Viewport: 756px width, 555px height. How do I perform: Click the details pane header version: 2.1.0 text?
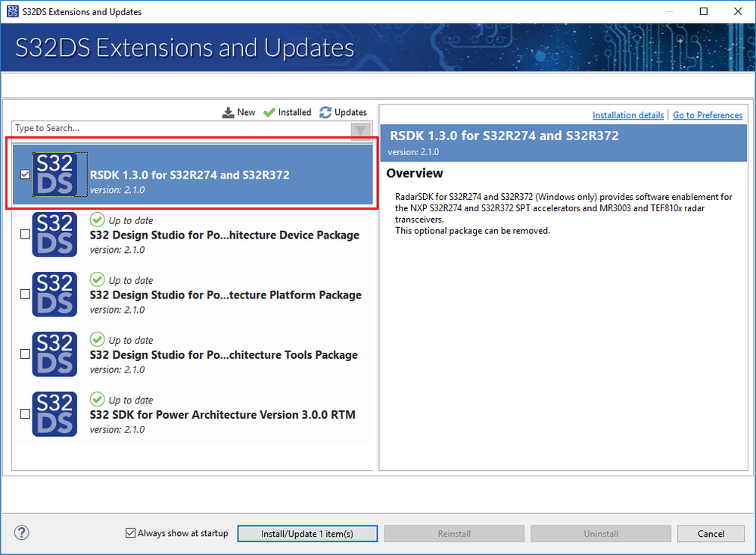click(413, 152)
